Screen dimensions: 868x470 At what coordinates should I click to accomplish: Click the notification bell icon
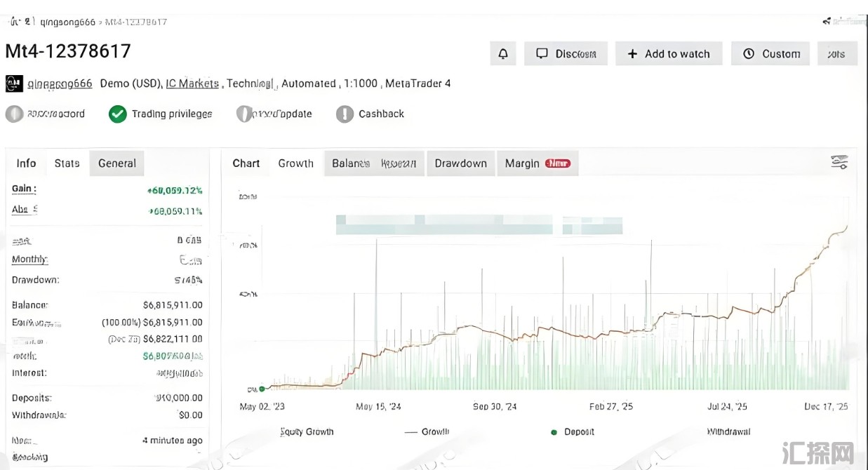coord(503,54)
